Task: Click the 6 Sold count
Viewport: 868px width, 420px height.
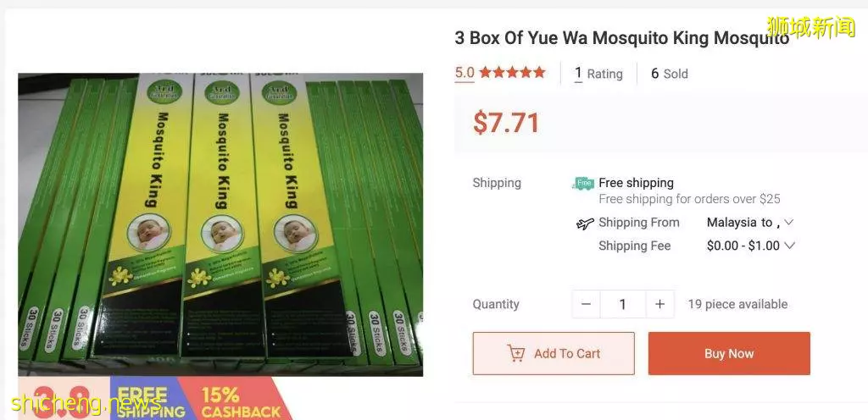Action: pyautogui.click(x=670, y=74)
